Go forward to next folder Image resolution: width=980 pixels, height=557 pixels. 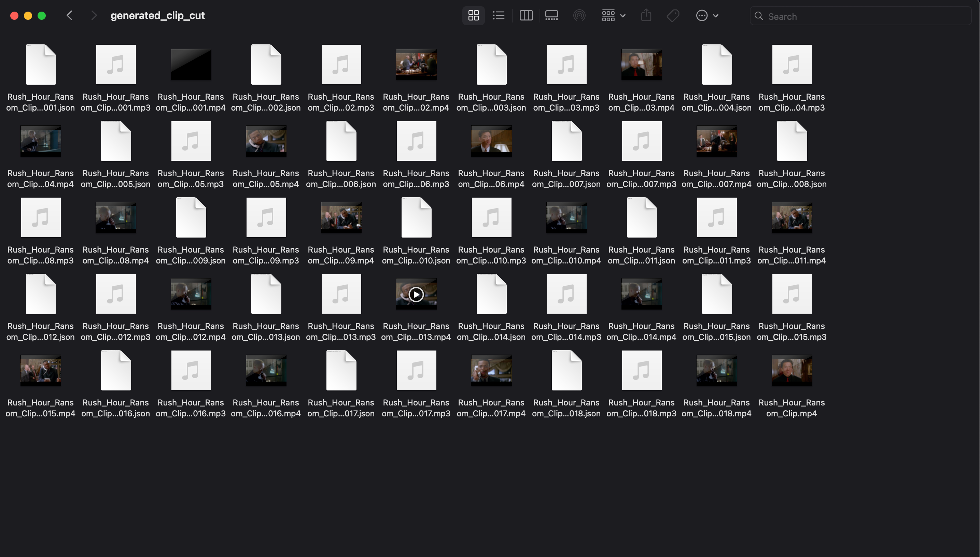click(x=94, y=16)
